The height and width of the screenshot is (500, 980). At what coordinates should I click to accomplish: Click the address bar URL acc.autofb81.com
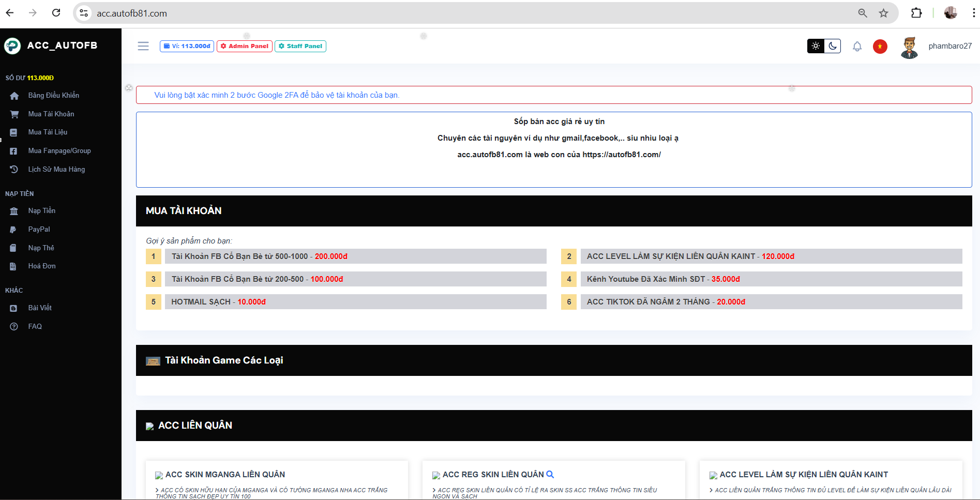[132, 13]
